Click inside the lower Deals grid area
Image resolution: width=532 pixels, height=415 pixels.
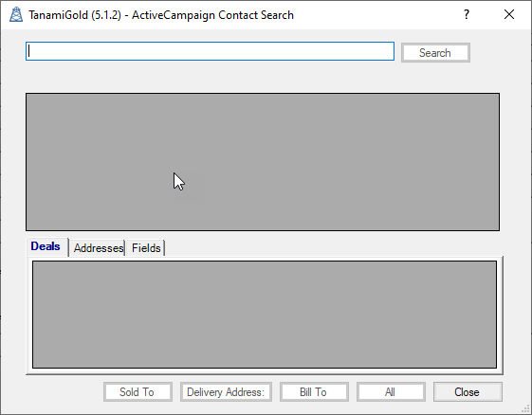tap(265, 315)
